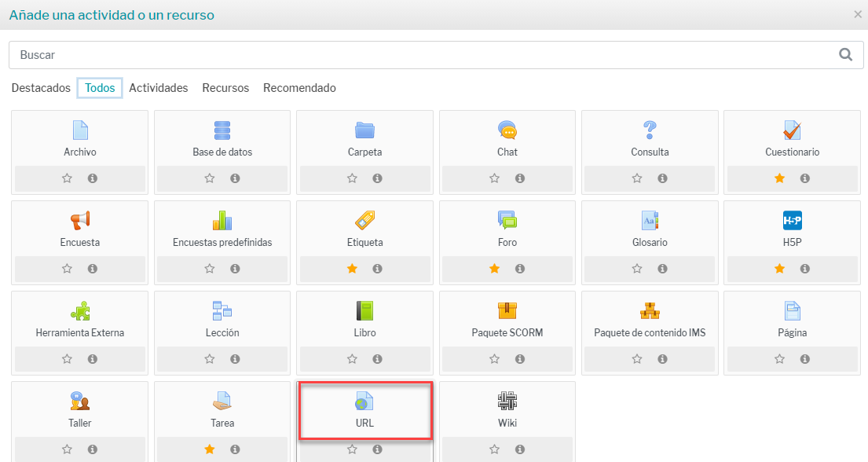This screenshot has height=462, width=868.
Task: Choose the Base de datos activity icon
Action: click(222, 130)
